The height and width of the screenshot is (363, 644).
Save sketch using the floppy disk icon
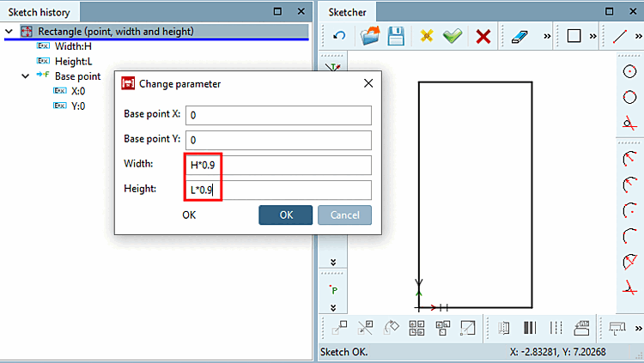tap(396, 36)
